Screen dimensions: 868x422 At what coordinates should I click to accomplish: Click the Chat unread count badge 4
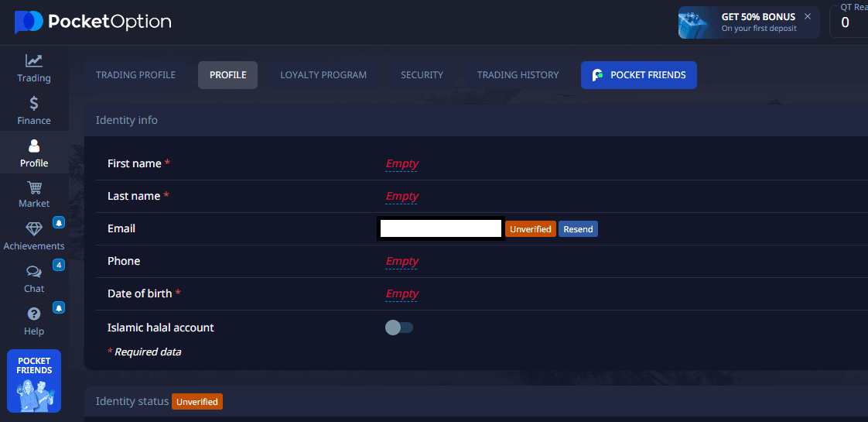(59, 265)
